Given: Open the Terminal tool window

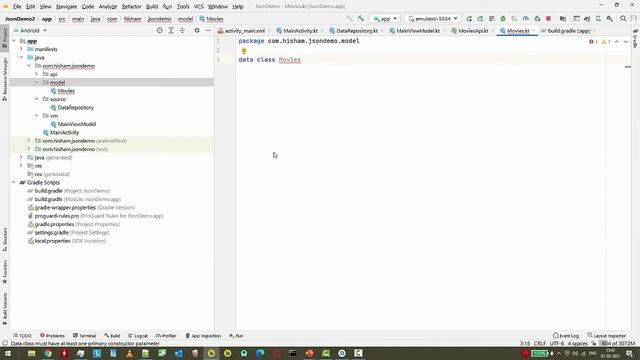Looking at the screenshot, I should click(84, 336).
